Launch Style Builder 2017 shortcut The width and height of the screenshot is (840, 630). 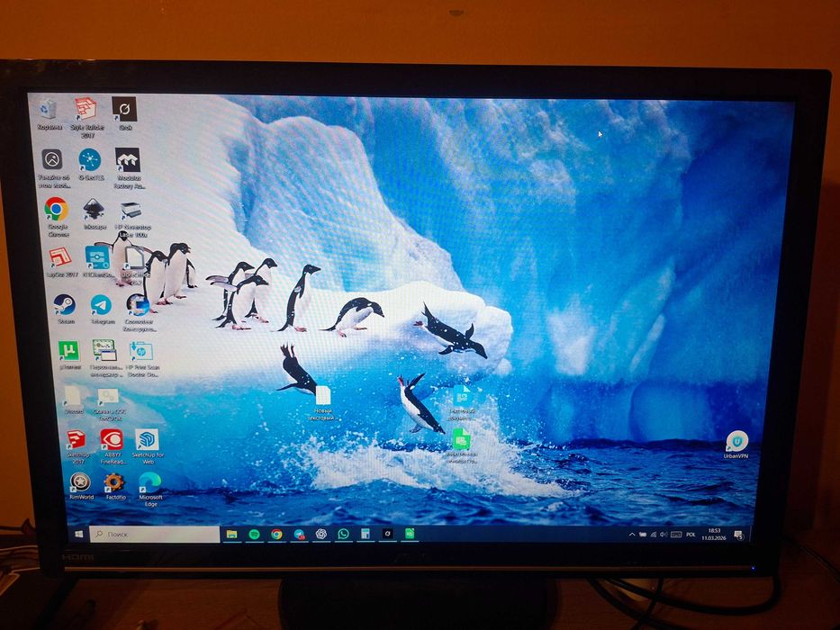pos(86,117)
